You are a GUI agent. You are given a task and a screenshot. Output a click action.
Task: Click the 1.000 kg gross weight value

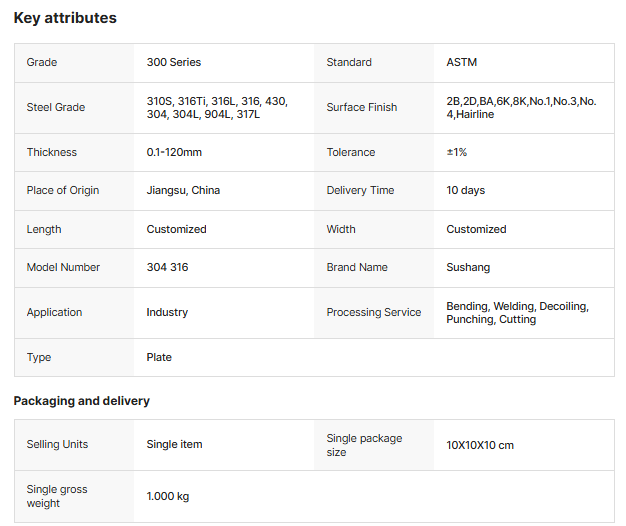coord(167,496)
